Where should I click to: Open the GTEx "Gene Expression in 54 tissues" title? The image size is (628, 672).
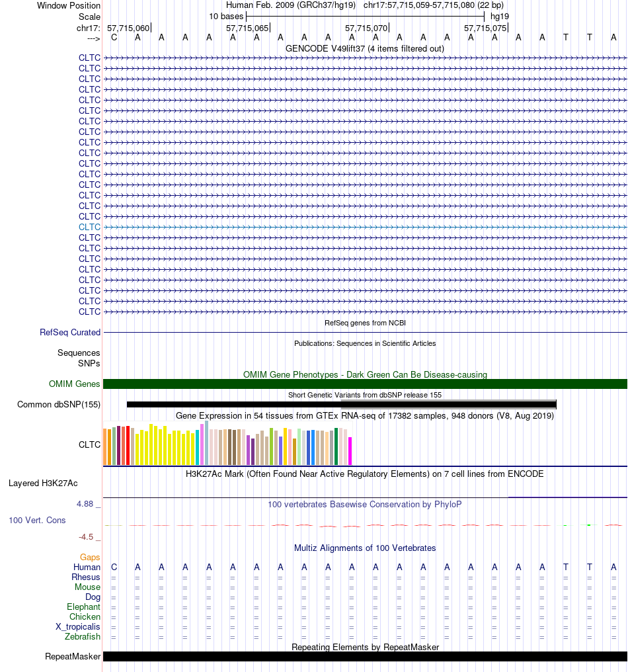tap(365, 416)
